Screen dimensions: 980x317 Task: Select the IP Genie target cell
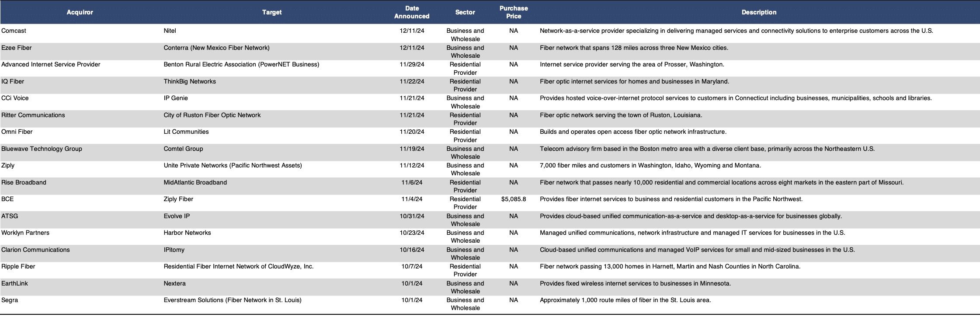tap(176, 98)
